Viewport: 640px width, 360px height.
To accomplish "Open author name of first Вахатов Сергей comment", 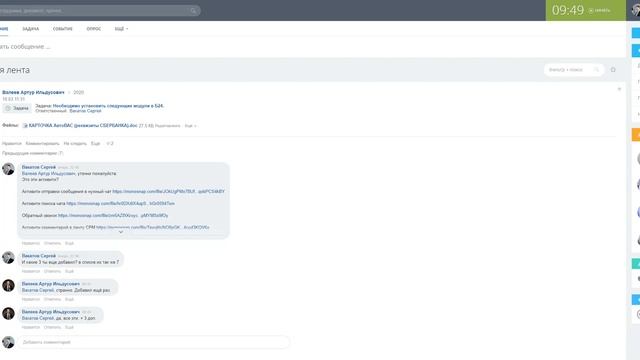I will [39, 167].
